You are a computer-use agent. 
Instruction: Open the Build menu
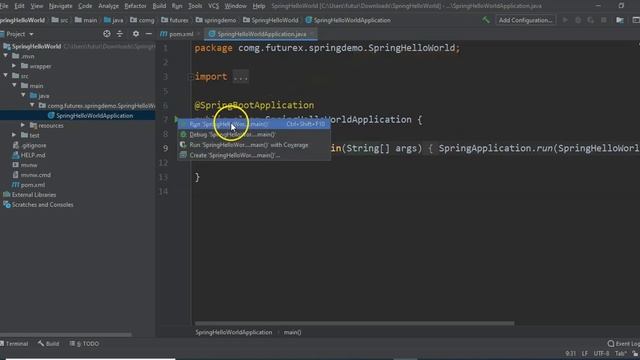159,6
